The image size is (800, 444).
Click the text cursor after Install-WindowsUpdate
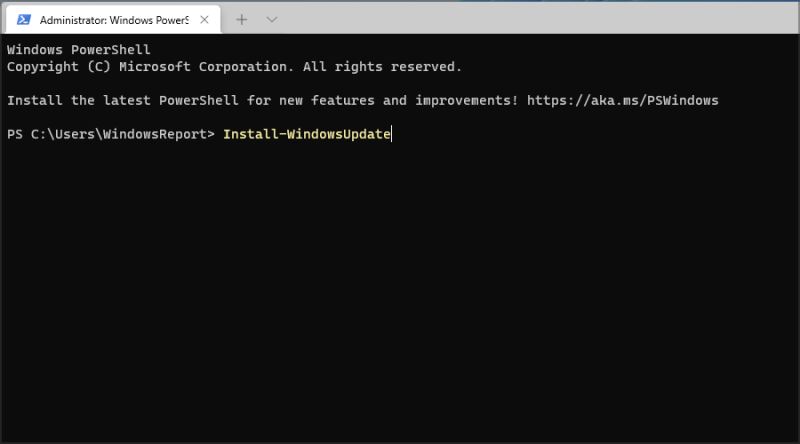tap(392, 134)
